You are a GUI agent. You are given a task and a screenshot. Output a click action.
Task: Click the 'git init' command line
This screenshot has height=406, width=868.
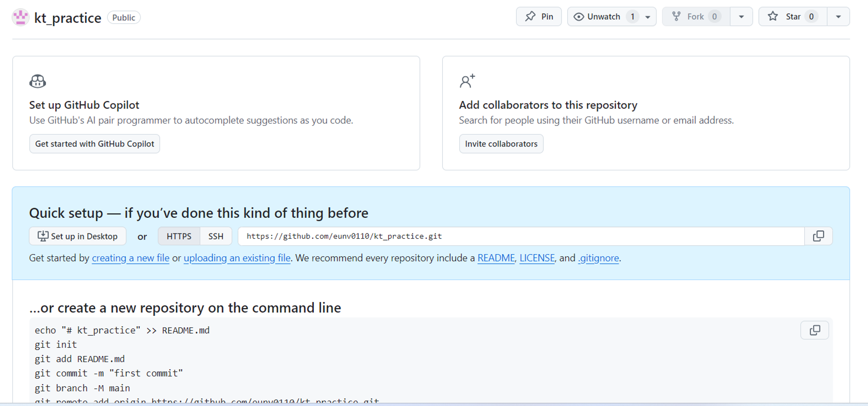[56, 345]
